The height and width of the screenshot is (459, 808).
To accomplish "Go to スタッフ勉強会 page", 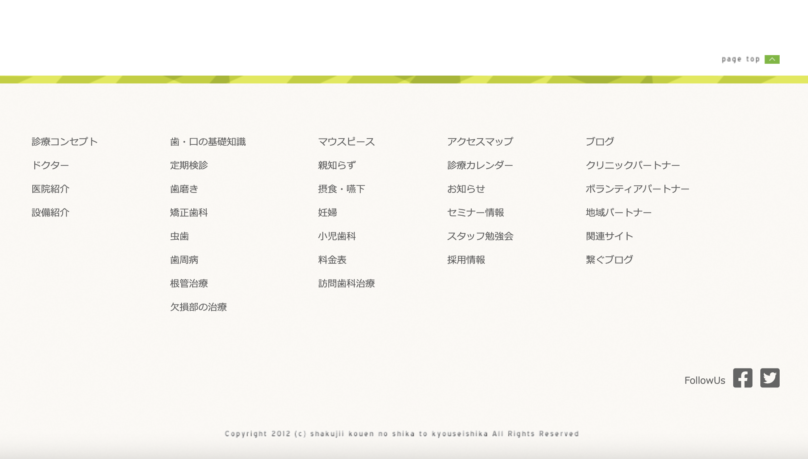I will (x=480, y=236).
